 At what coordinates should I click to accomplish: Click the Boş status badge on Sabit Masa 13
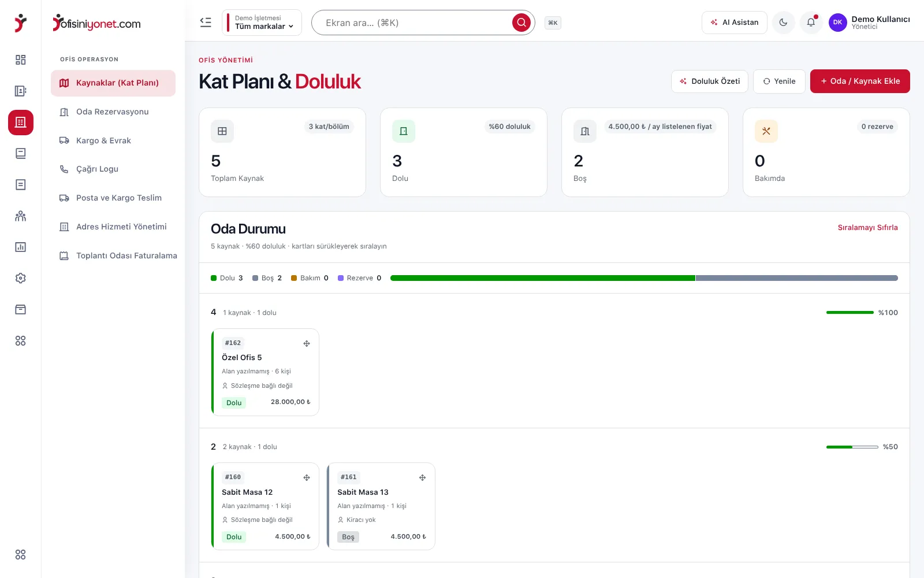point(348,537)
